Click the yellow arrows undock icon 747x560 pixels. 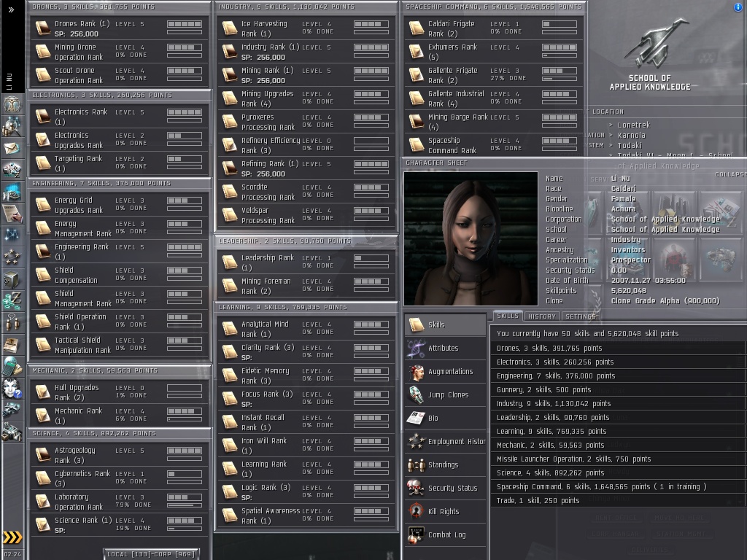[12, 537]
